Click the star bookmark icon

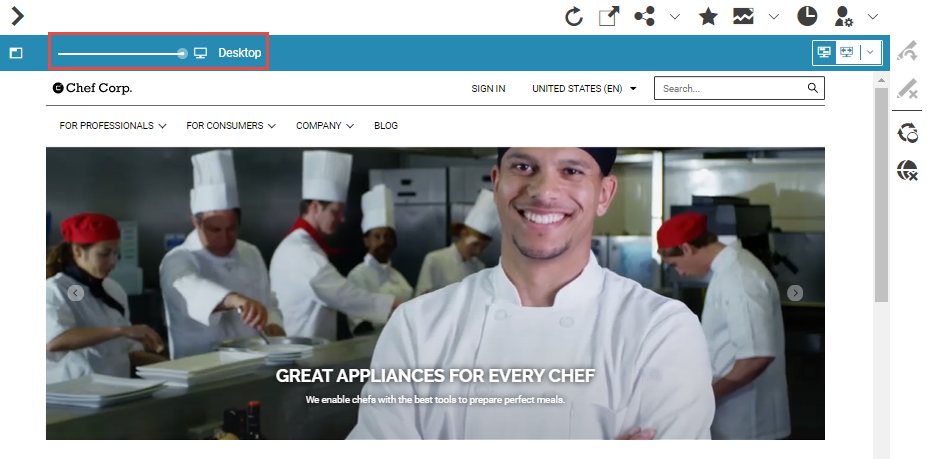click(x=708, y=16)
